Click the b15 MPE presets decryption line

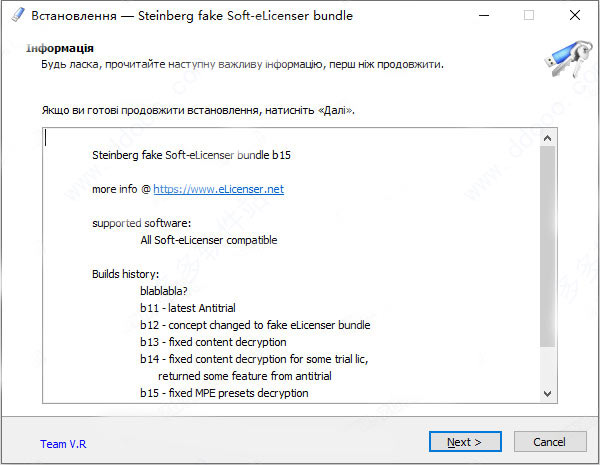click(x=224, y=393)
